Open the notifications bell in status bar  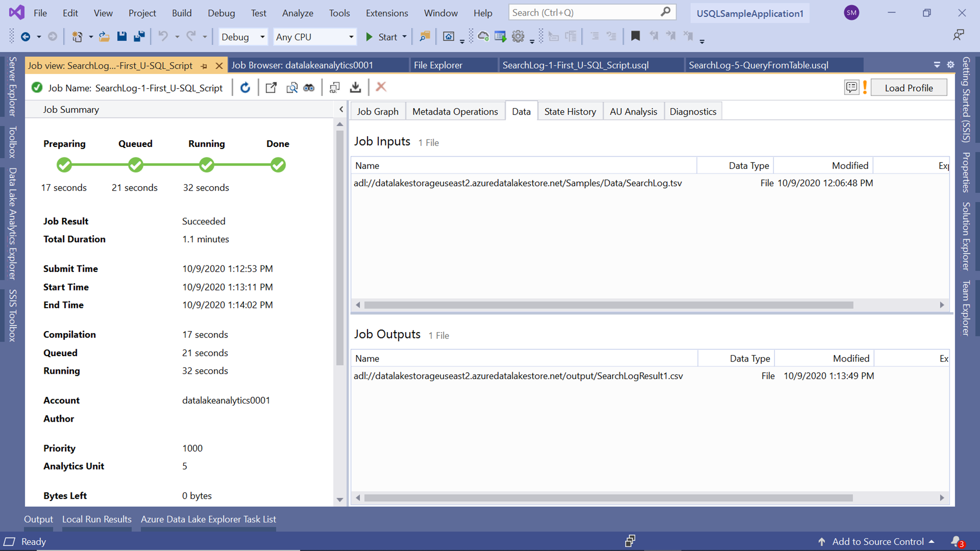(956, 541)
